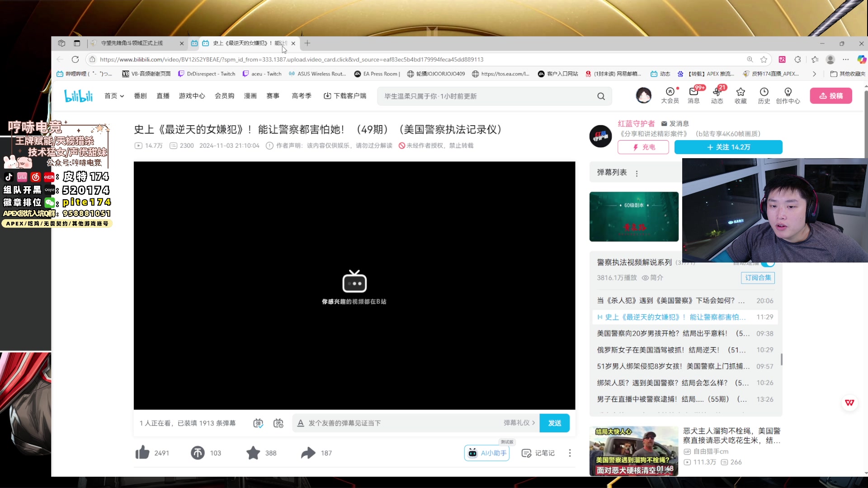Open user avatar in header
The height and width of the screenshot is (488, 868).
[643, 95]
